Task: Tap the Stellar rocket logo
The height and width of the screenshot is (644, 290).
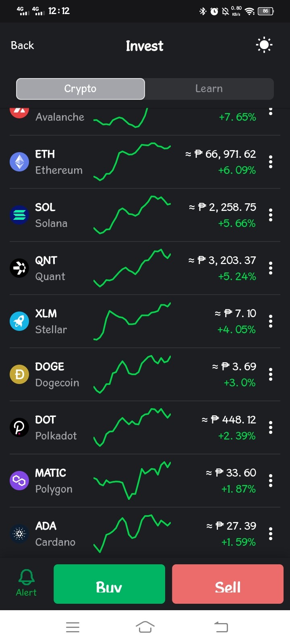Action: pos(19,321)
